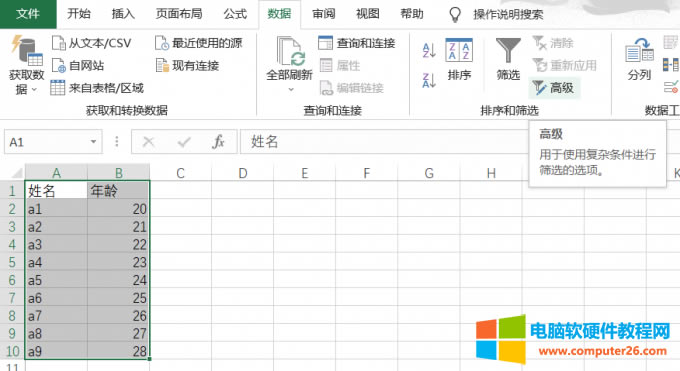Click the search box 操作说明搜索
The image size is (680, 371).
[x=508, y=14]
